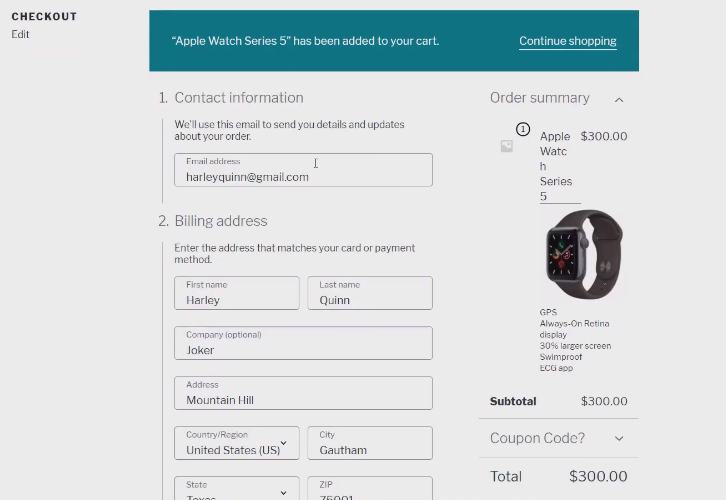Click the 'Swimproof' feature text

561,357
